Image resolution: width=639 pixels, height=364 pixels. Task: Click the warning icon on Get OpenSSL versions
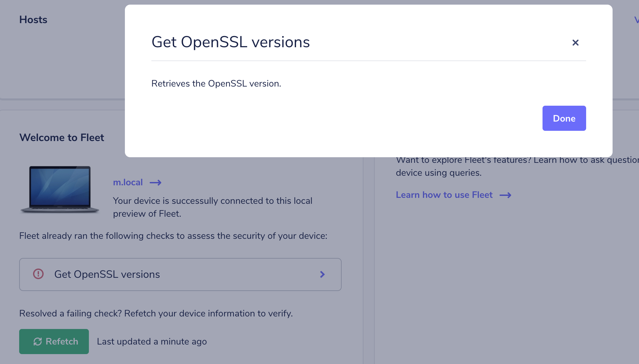[x=38, y=274]
